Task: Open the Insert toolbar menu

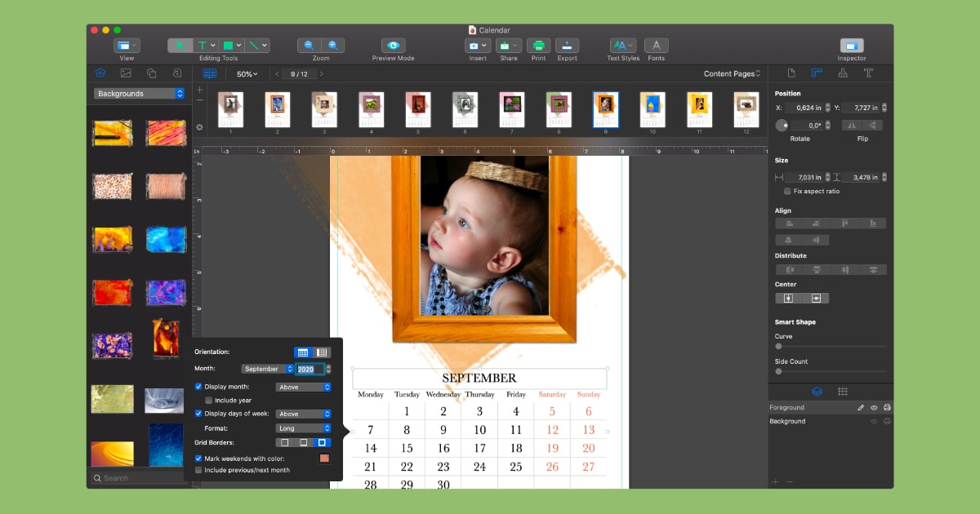Action: [x=478, y=46]
